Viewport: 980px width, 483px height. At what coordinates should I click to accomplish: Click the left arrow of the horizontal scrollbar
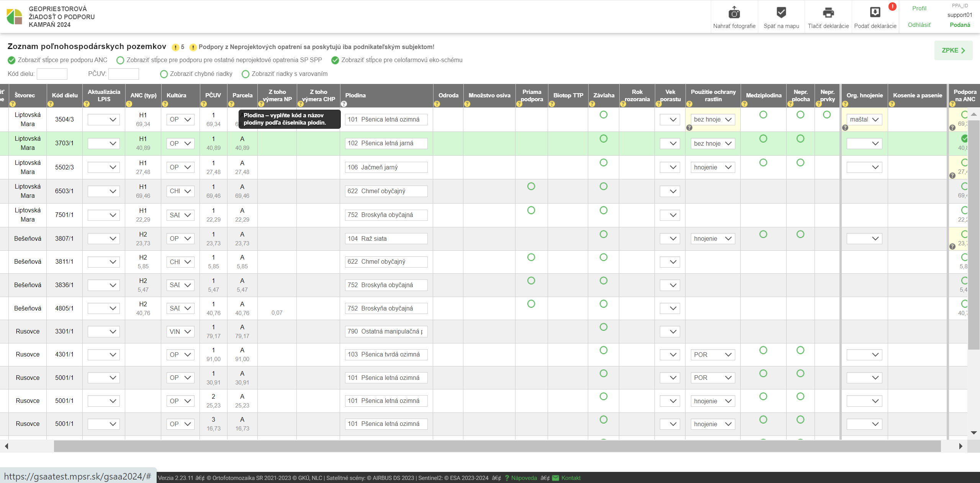coord(7,446)
